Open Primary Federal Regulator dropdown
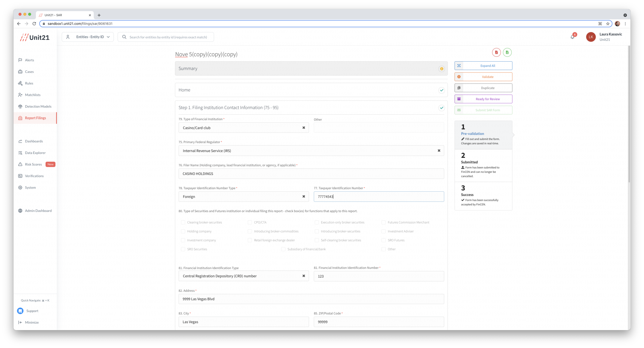Screen dimensions: 644x348 coord(308,151)
